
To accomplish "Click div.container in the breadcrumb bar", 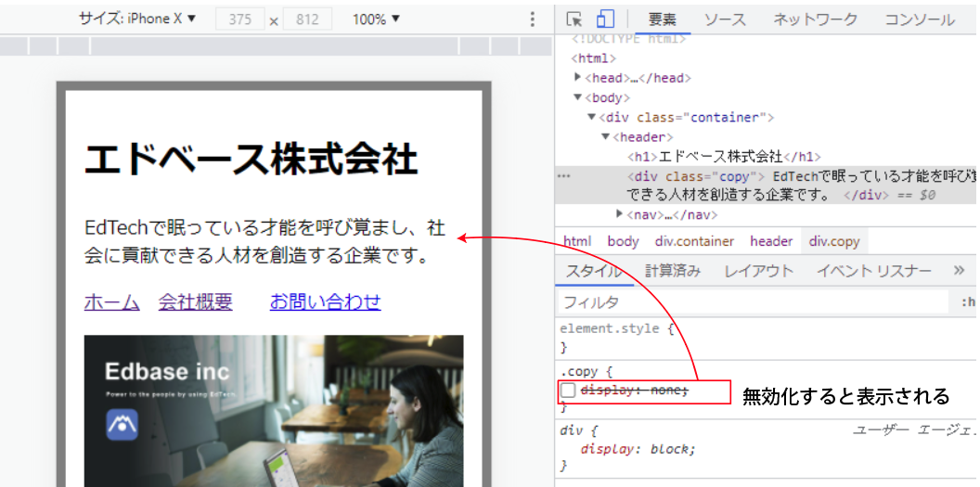I will click(694, 241).
